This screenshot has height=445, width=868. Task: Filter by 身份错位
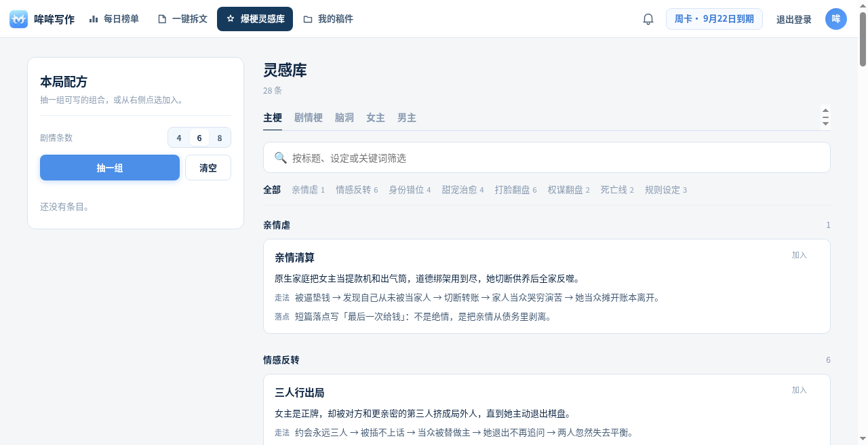click(x=410, y=190)
